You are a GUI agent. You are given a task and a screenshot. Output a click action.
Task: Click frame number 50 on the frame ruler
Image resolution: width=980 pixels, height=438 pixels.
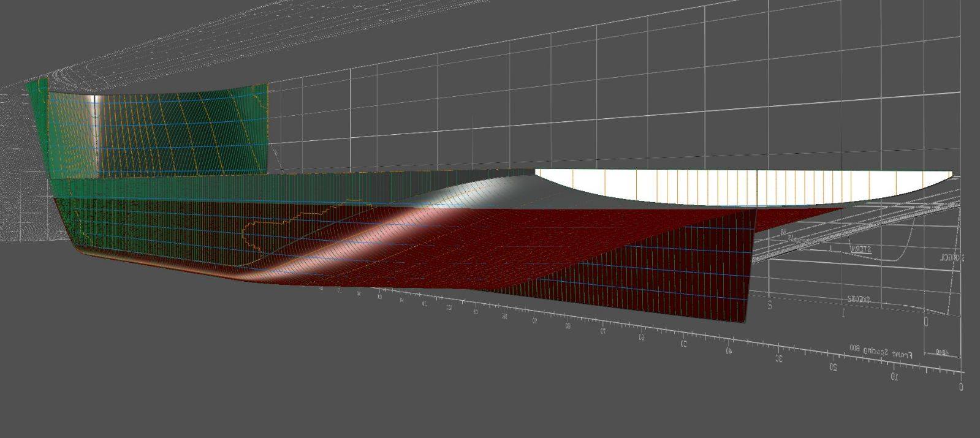tap(683, 344)
